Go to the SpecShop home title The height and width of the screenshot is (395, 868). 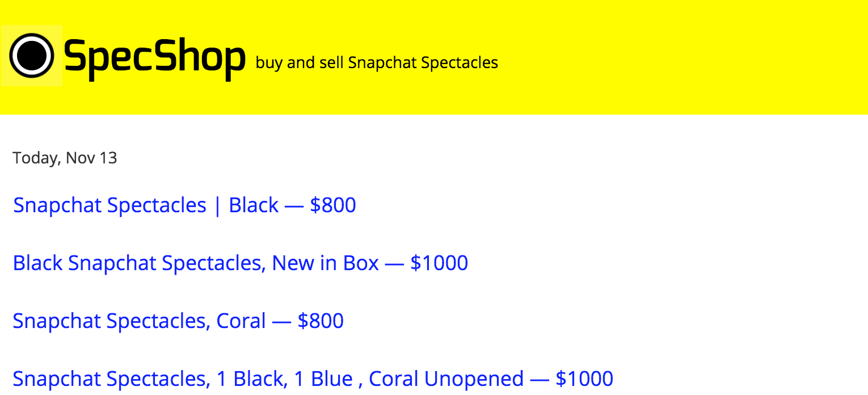pos(155,56)
